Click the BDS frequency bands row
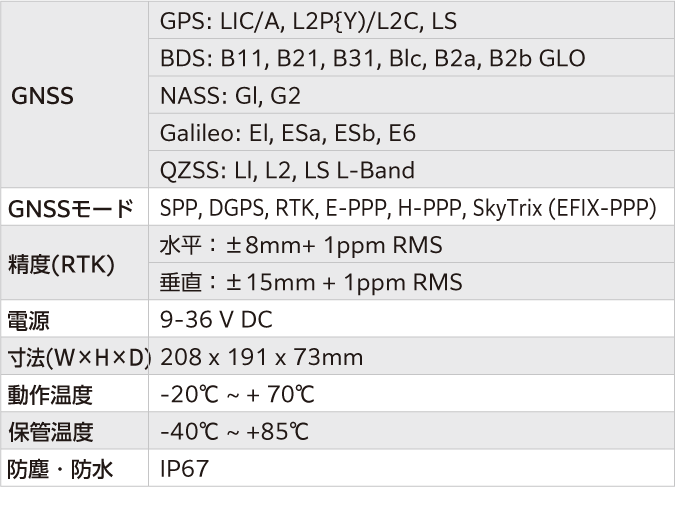675x508 pixels. coord(372,59)
